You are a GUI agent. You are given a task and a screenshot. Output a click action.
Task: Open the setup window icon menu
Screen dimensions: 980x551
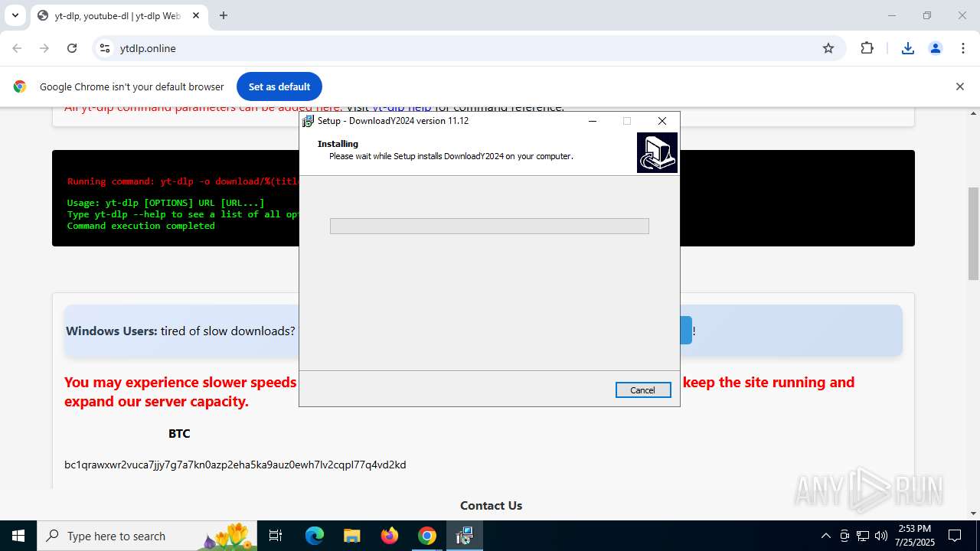point(309,121)
